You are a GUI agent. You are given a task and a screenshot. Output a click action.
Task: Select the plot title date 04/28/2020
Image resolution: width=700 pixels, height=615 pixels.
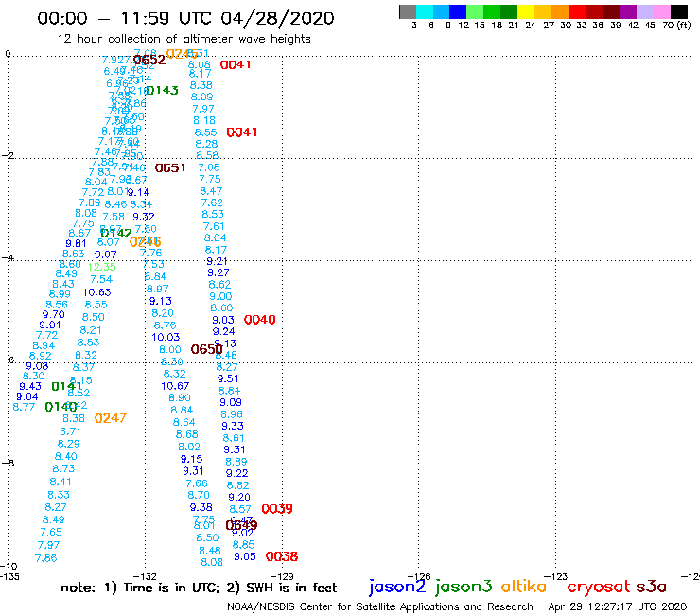click(x=277, y=18)
